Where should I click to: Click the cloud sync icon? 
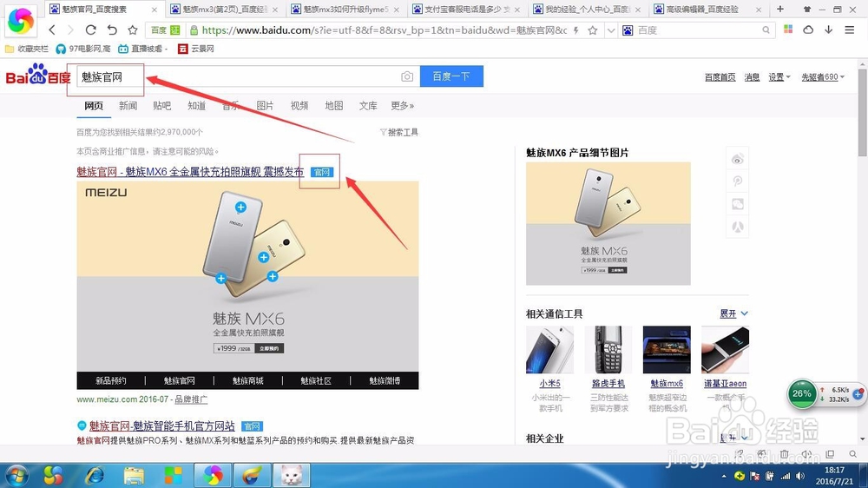[x=808, y=30]
